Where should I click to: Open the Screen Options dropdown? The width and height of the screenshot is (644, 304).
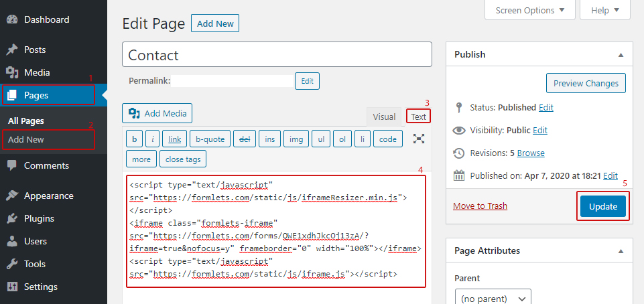(530, 10)
